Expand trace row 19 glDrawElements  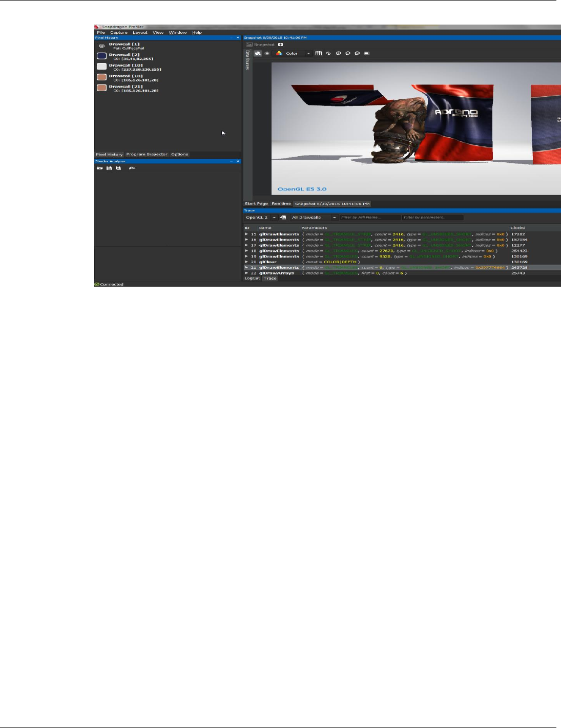coord(246,256)
